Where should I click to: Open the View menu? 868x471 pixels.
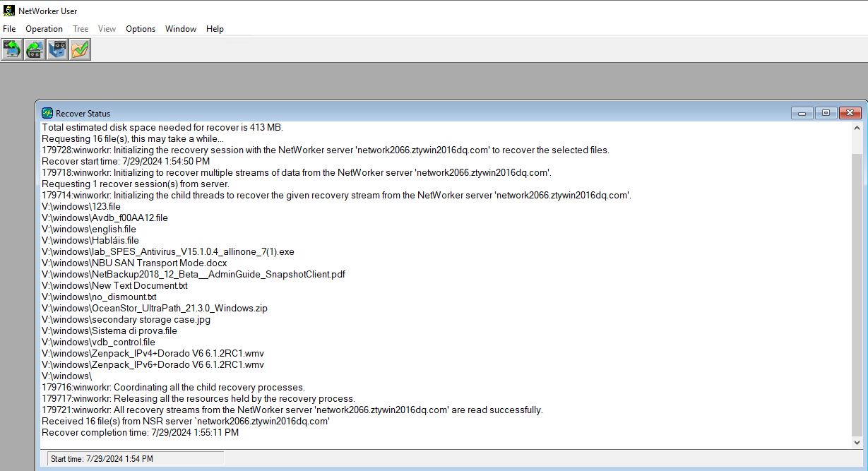[107, 29]
